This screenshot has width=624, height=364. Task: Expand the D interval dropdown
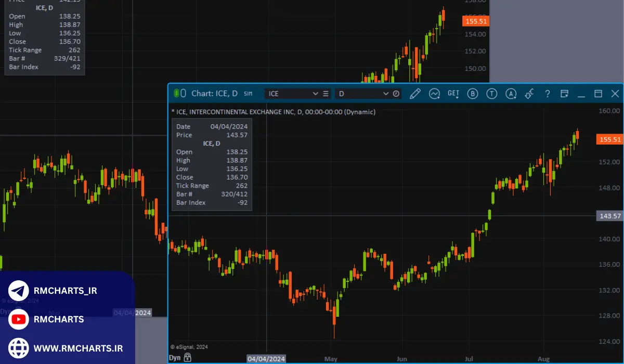coord(385,94)
